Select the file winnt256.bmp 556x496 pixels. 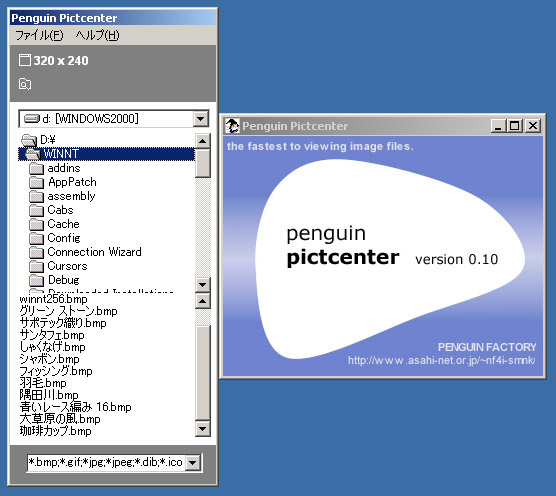click(54, 299)
